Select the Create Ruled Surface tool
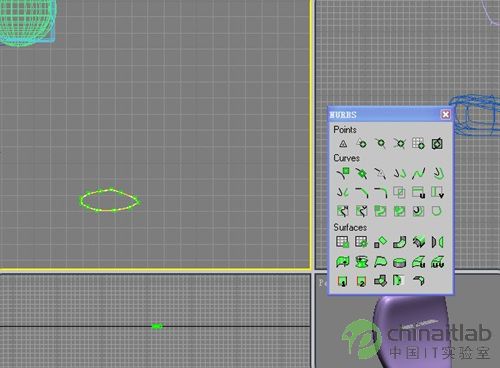Viewport: 500px width, 368px height. tap(380, 262)
